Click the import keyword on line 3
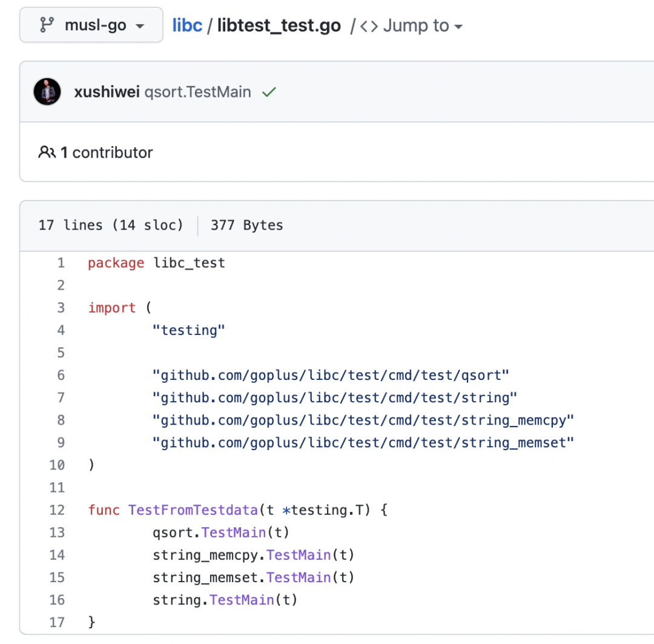 [x=112, y=308]
